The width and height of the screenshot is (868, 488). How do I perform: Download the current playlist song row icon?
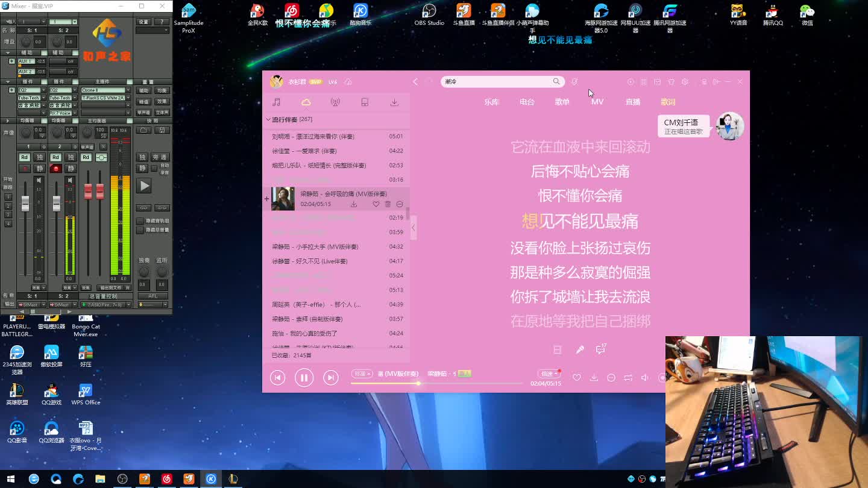354,204
